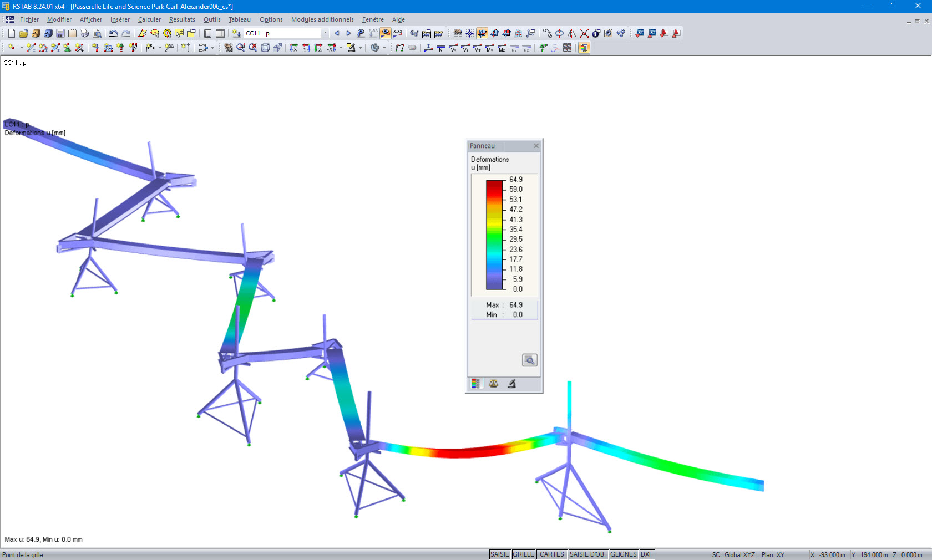This screenshot has width=932, height=560.
Task: Open the Insérer menu
Action: point(120,19)
